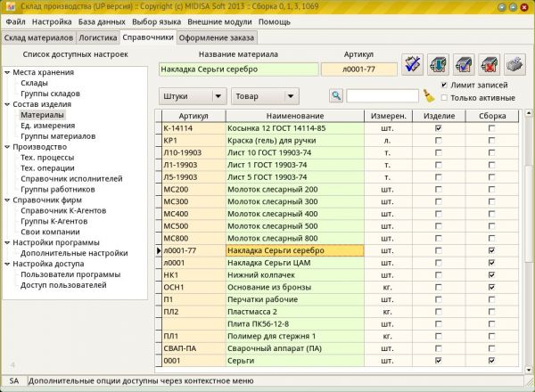Toggle the 'Лимит записей' checkbox
The image size is (535, 392).
pyautogui.click(x=445, y=86)
